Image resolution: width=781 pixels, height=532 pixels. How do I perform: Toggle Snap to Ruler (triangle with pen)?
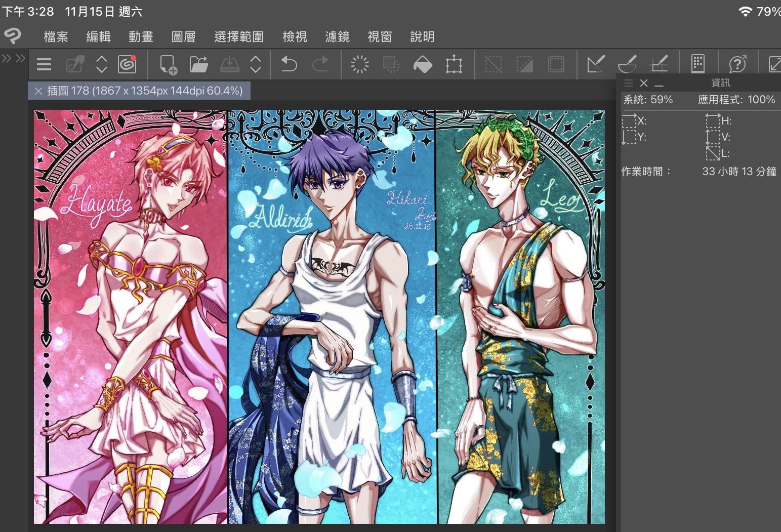coord(595,64)
